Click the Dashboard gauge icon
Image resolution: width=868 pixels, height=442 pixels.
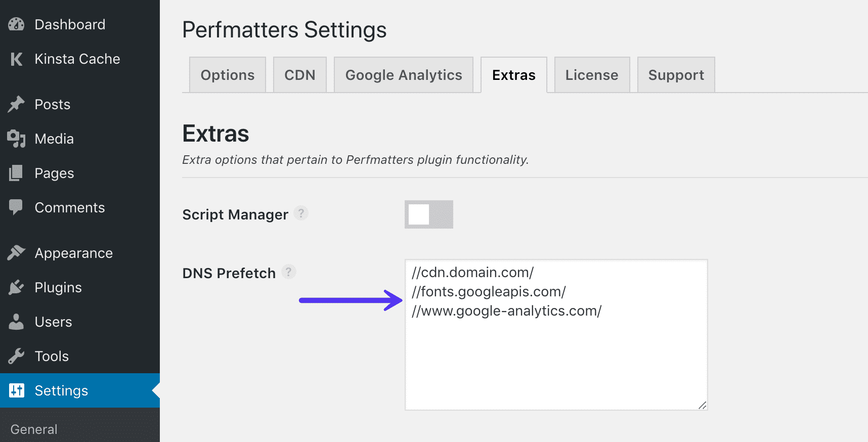pyautogui.click(x=16, y=24)
